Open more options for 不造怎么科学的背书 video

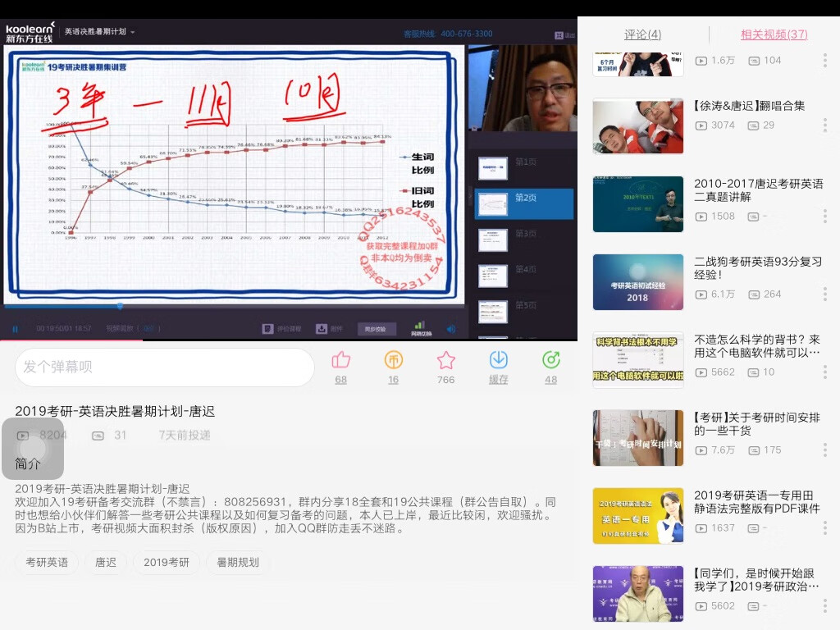(x=825, y=372)
